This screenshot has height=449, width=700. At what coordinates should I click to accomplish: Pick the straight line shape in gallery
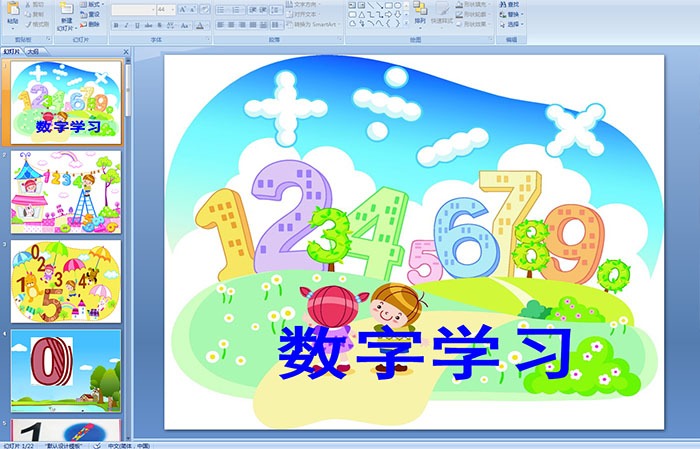click(x=370, y=5)
